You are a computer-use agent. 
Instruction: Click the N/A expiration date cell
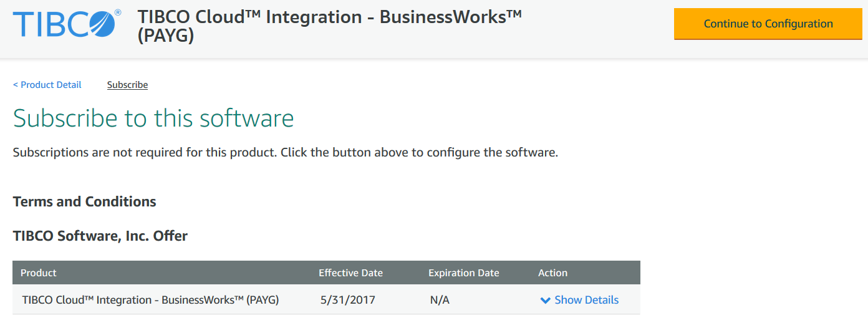coord(440,300)
